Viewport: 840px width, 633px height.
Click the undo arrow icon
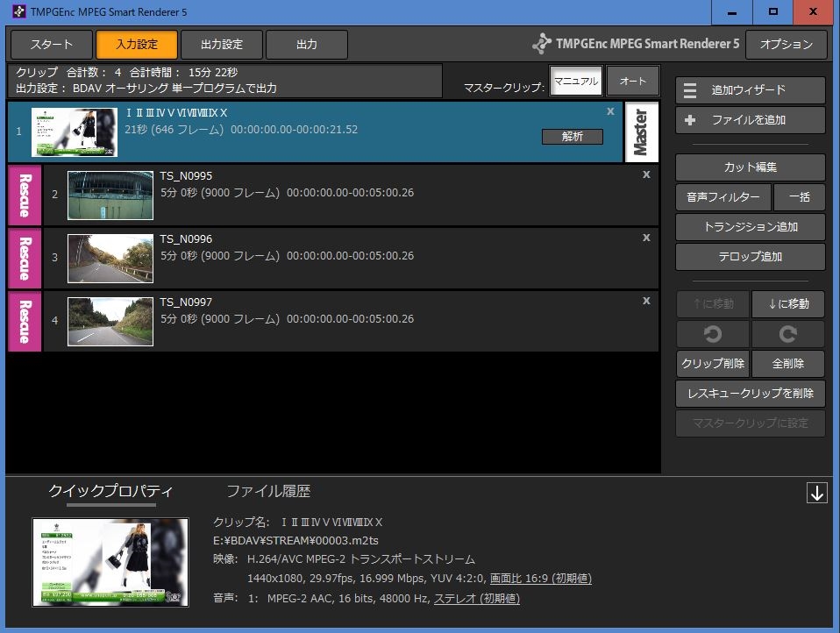point(713,334)
